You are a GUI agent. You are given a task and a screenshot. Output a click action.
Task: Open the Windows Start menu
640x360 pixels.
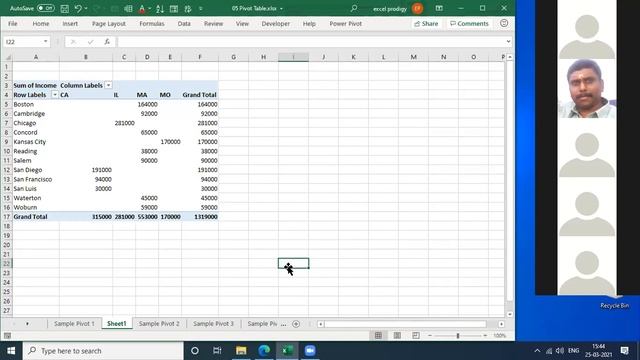tap(11, 351)
